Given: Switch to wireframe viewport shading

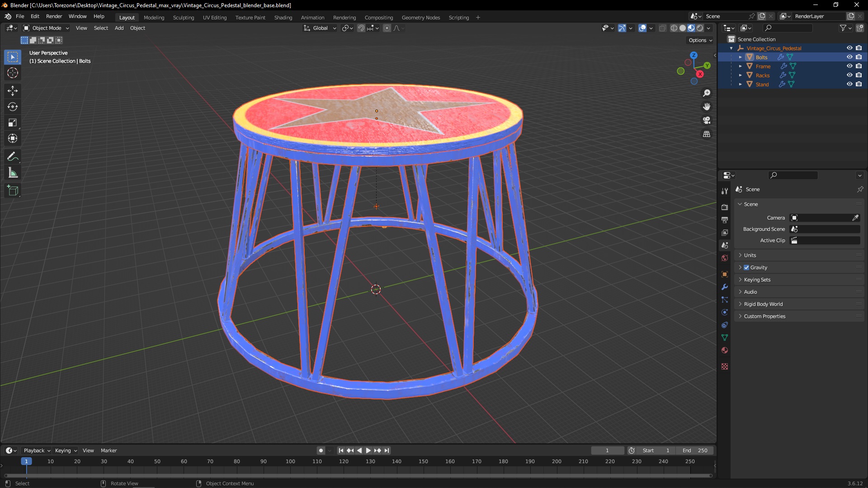Looking at the screenshot, I should 674,28.
